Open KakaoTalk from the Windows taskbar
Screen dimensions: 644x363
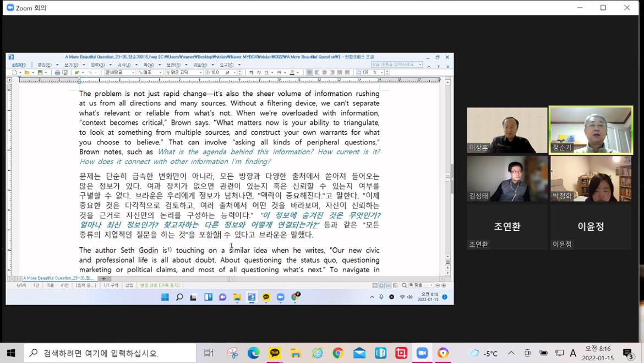(x=275, y=353)
